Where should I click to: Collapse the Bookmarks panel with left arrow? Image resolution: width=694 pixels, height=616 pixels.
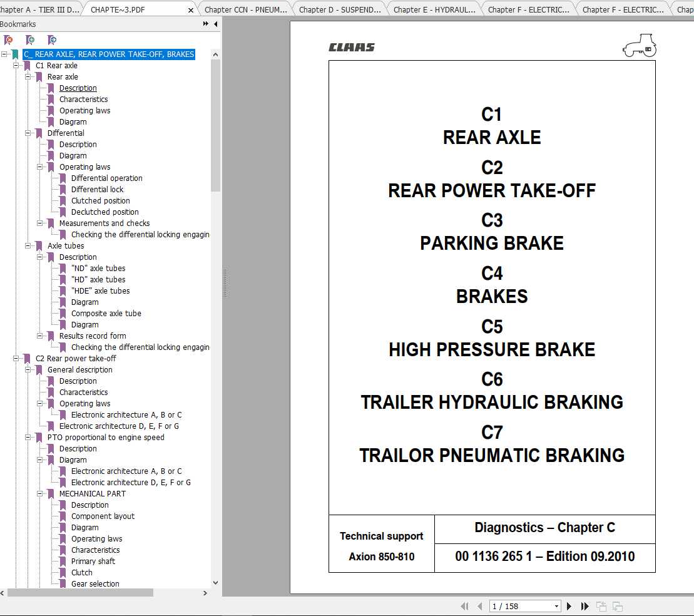tap(216, 24)
